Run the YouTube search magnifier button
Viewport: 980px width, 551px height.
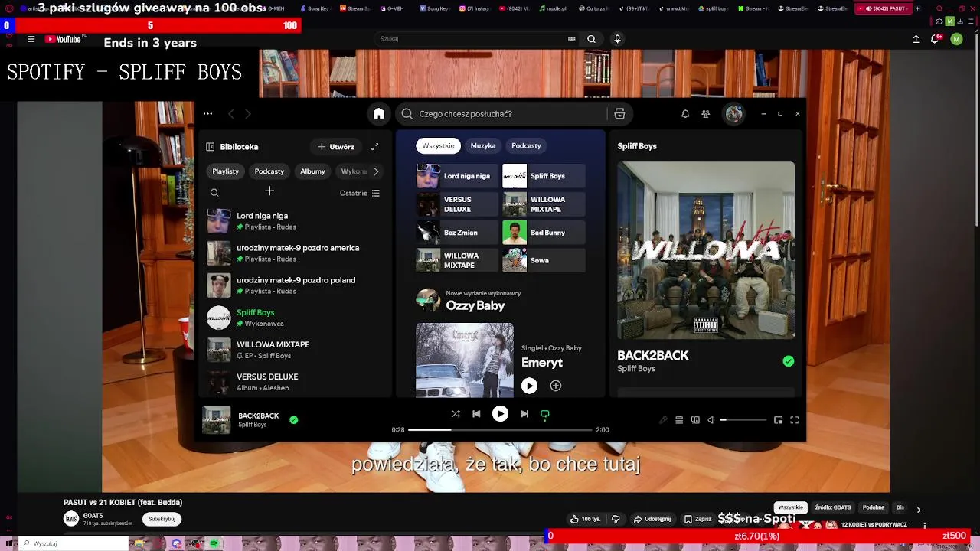click(x=591, y=39)
